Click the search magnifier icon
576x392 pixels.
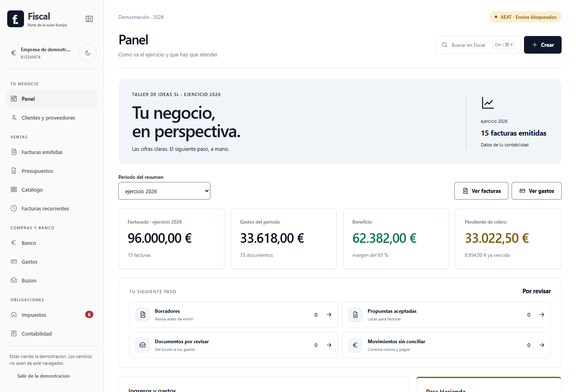click(444, 45)
